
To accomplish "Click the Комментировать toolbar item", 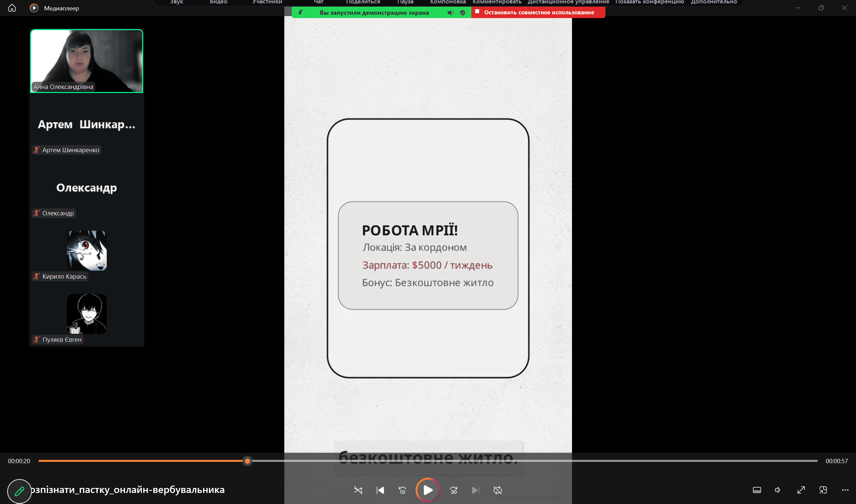I will pyautogui.click(x=497, y=2).
